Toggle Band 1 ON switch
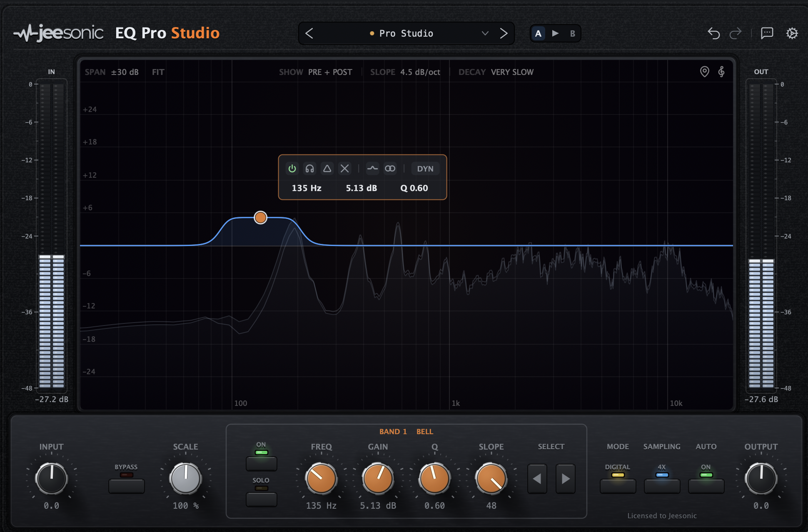808x532 pixels. (x=261, y=463)
